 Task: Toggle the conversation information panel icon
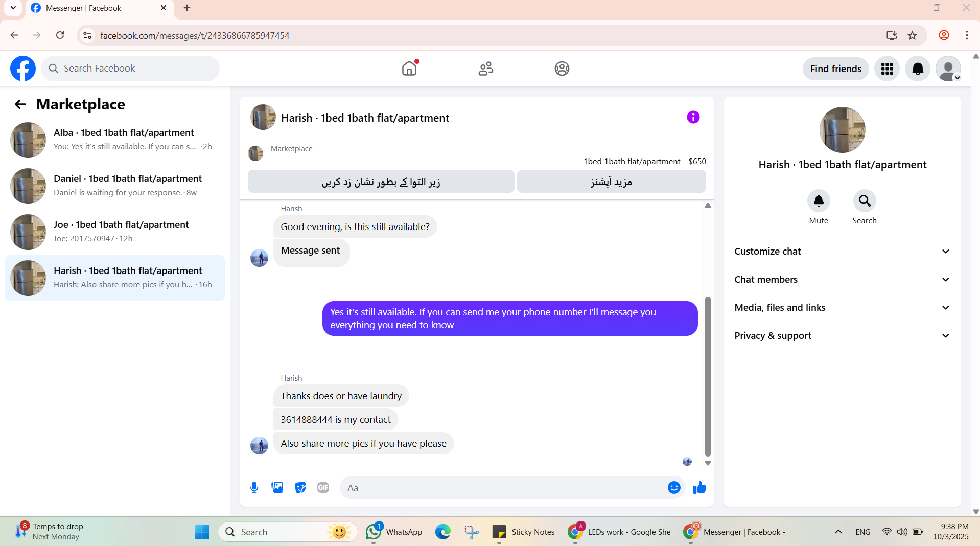pyautogui.click(x=693, y=118)
